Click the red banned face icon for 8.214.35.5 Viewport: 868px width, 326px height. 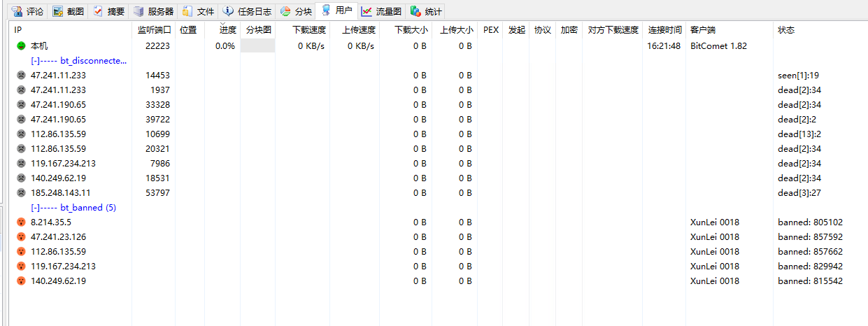pyautogui.click(x=21, y=222)
